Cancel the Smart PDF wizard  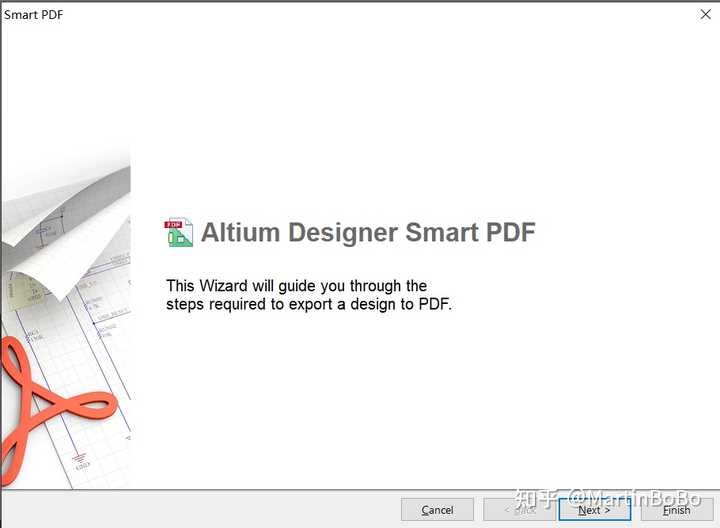point(437,510)
